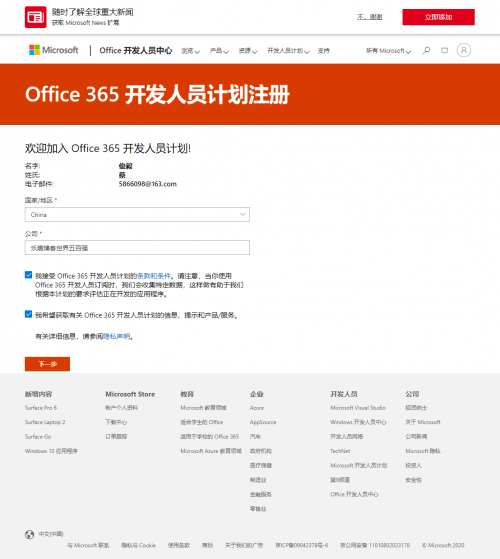Click the red 立即添加 button
Viewport: 500px width, 559px height.
pyautogui.click(x=438, y=17)
